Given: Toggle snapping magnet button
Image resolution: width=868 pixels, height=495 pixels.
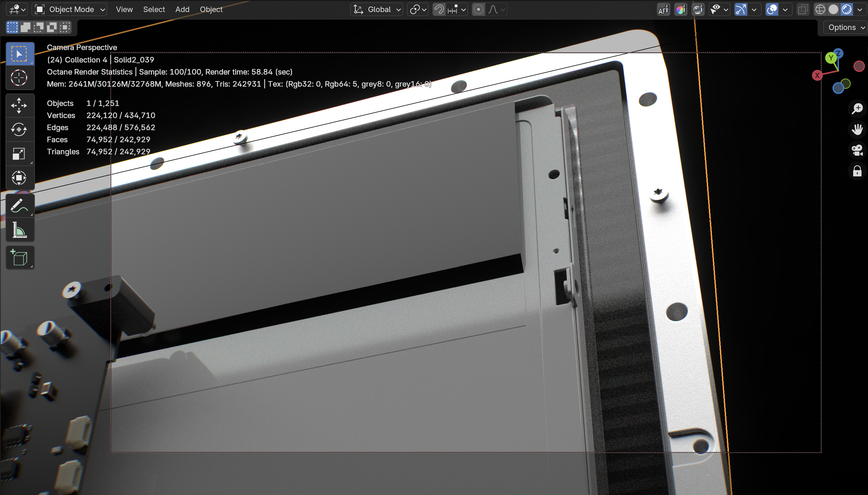Looking at the screenshot, I should 439,10.
